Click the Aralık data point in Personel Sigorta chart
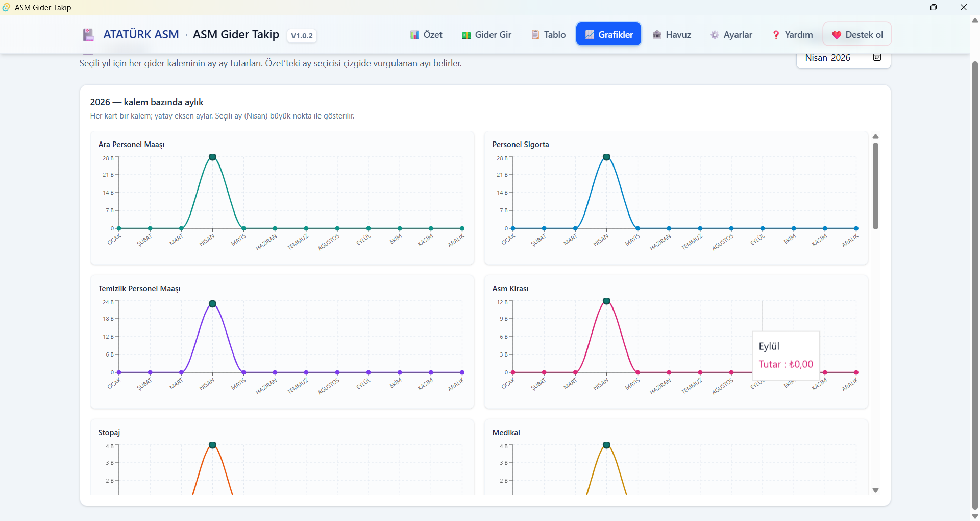The height and width of the screenshot is (521, 980). (x=856, y=228)
